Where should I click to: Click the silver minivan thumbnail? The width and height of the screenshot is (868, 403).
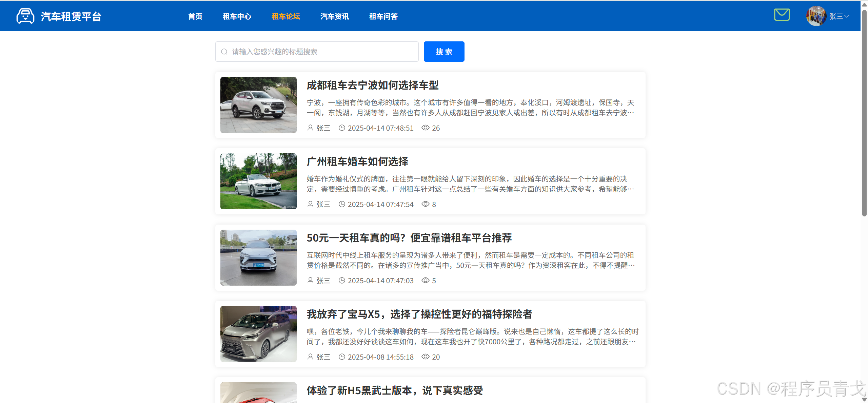pyautogui.click(x=258, y=334)
